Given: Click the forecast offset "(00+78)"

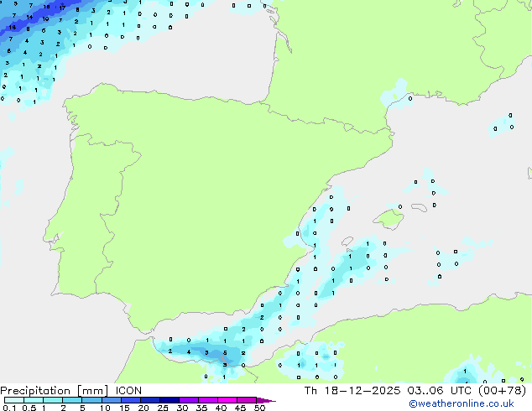Looking at the screenshot, I should pyautogui.click(x=502, y=391).
